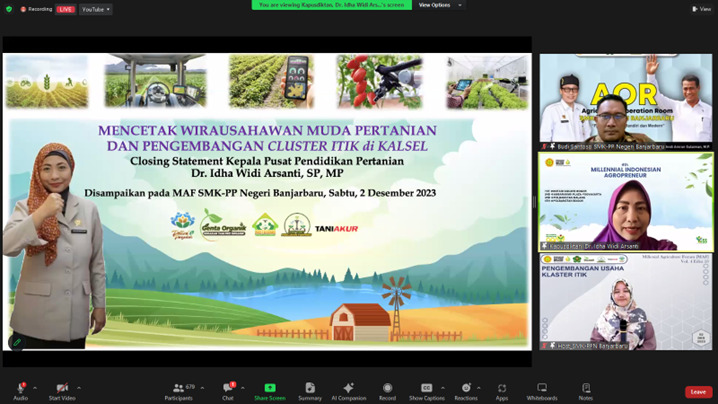Open the View layout menu
The image size is (718, 404).
point(703,9)
